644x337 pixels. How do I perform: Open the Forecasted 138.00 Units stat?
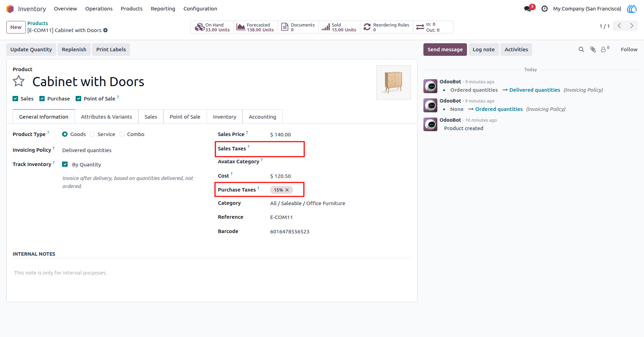click(255, 27)
